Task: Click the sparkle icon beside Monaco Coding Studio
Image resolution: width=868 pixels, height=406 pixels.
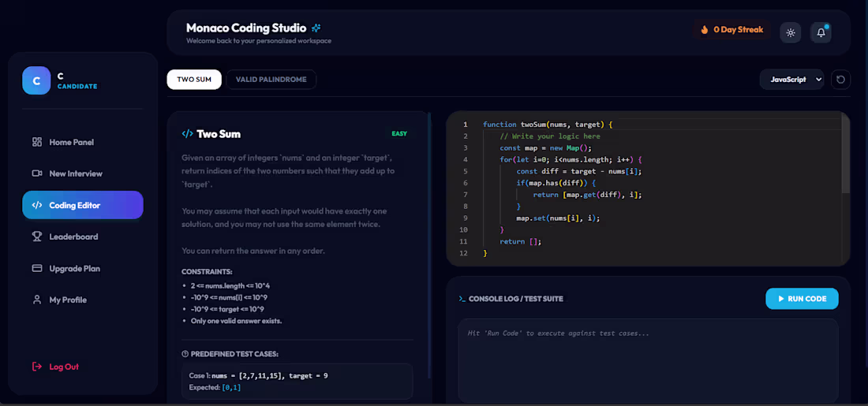Action: pyautogui.click(x=316, y=28)
